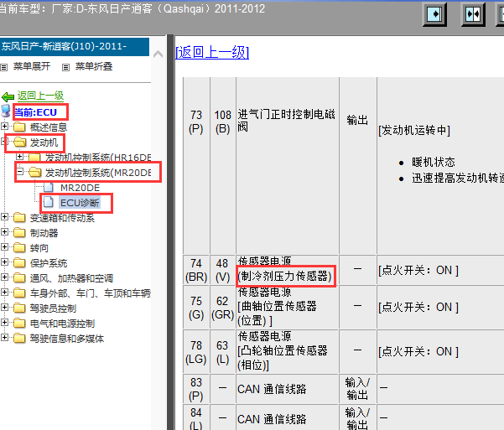This screenshot has height=430, width=504.
Task: Click 曲轴位置传感器 description cell
Action: [x=288, y=308]
